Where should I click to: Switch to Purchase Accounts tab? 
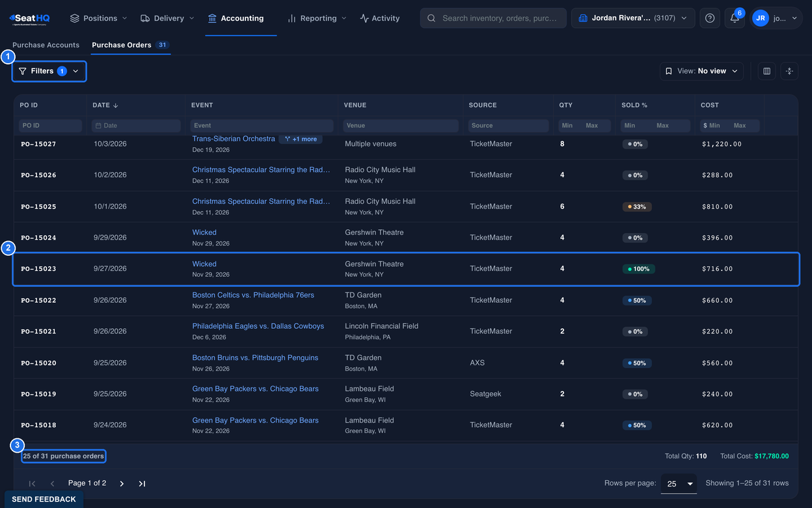46,45
